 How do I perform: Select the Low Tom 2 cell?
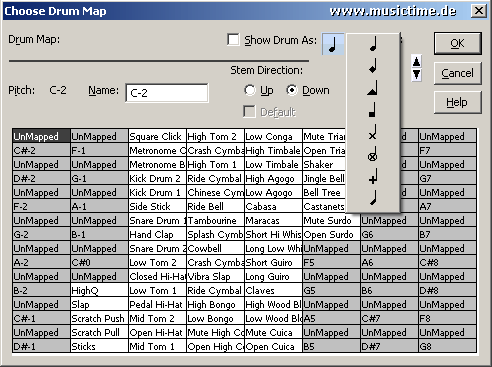[157, 262]
